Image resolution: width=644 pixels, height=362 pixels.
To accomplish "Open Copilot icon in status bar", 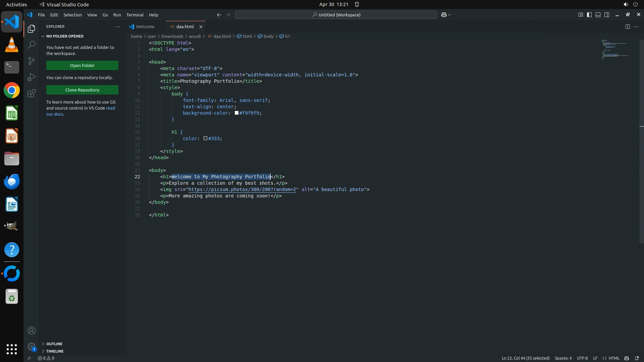I will point(626,358).
